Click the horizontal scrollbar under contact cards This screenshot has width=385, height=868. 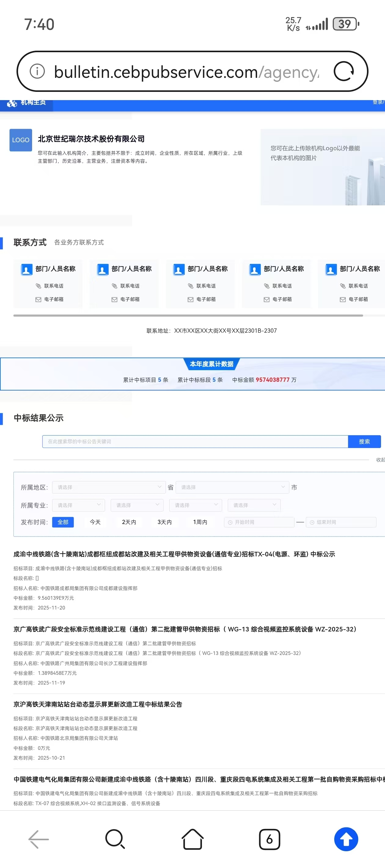point(188,315)
